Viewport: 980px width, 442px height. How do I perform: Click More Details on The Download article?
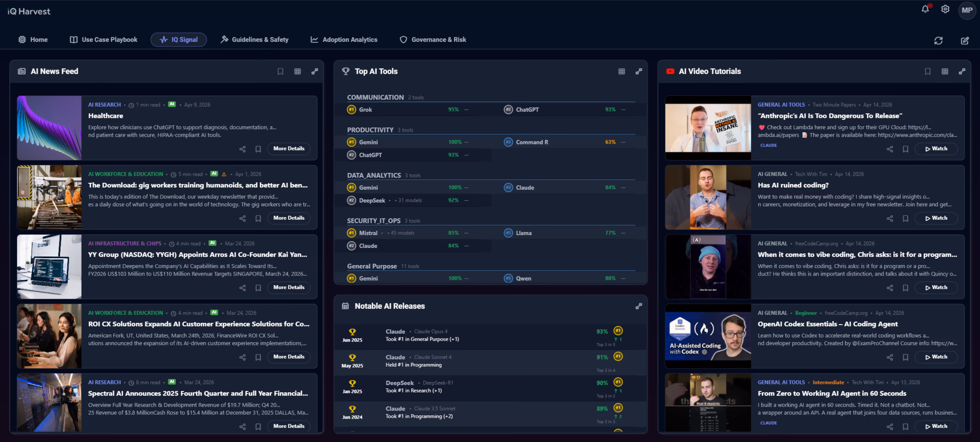(289, 218)
